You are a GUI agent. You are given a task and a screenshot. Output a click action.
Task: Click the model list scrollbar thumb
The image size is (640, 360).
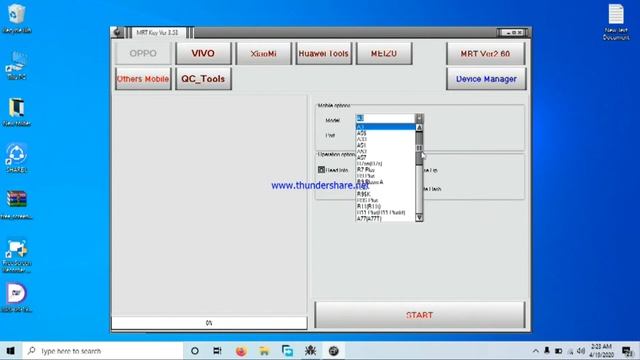[419, 148]
